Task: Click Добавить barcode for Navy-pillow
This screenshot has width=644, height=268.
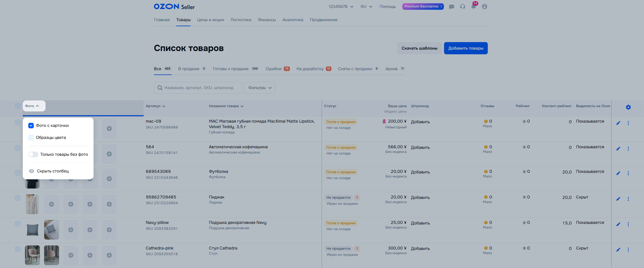Action: point(420,223)
